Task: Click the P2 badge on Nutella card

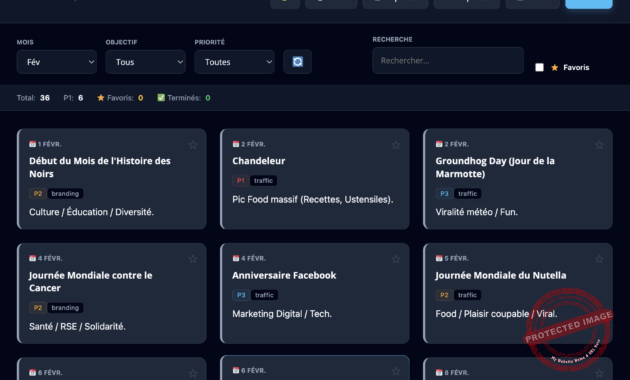Action: (x=444, y=295)
